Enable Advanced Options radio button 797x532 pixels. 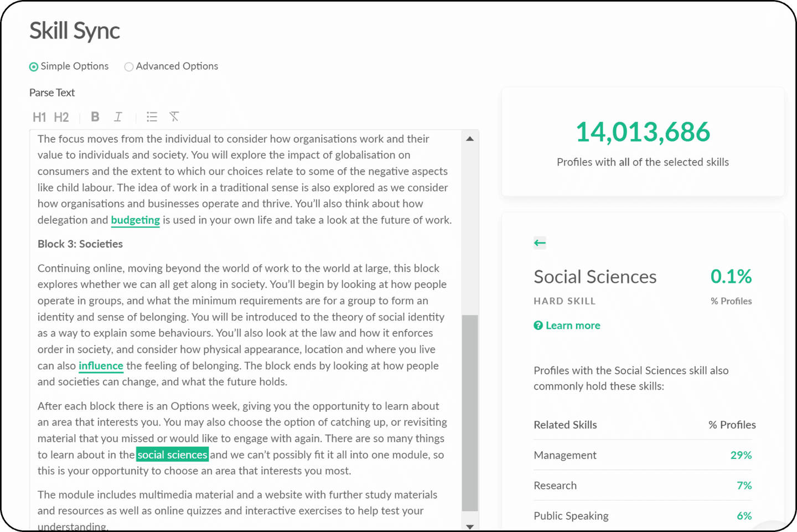(x=129, y=67)
